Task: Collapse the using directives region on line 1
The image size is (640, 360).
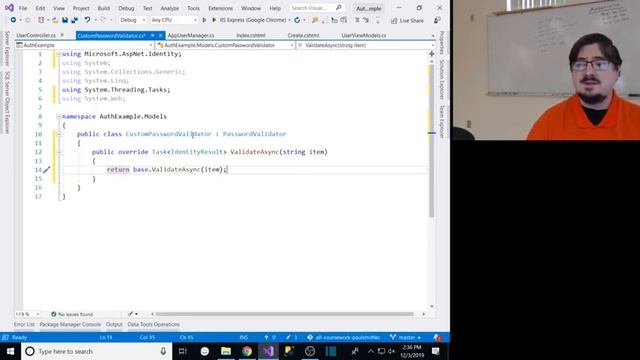Action: [x=59, y=54]
